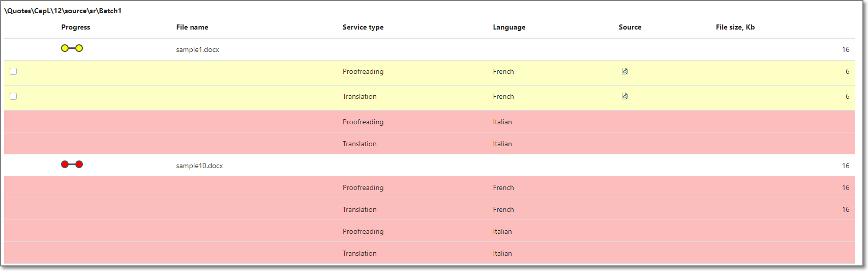Click the File size, Kb column header
This screenshot has width=868, height=271.
tap(735, 28)
